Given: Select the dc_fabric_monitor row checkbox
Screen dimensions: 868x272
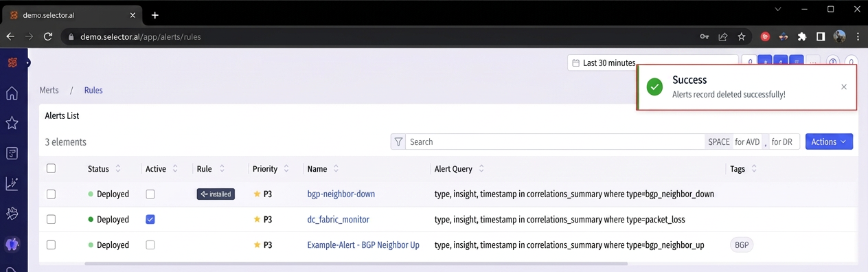Looking at the screenshot, I should (x=51, y=220).
